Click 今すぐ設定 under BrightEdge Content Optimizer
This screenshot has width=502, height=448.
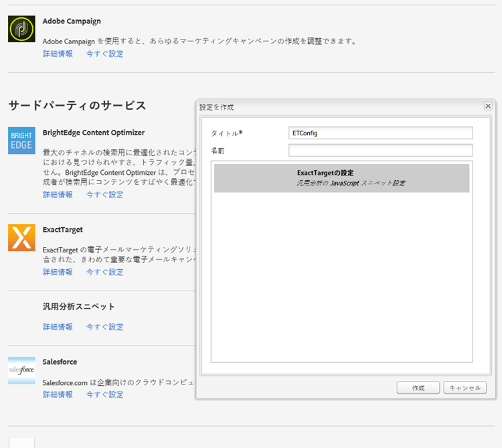[x=104, y=195]
